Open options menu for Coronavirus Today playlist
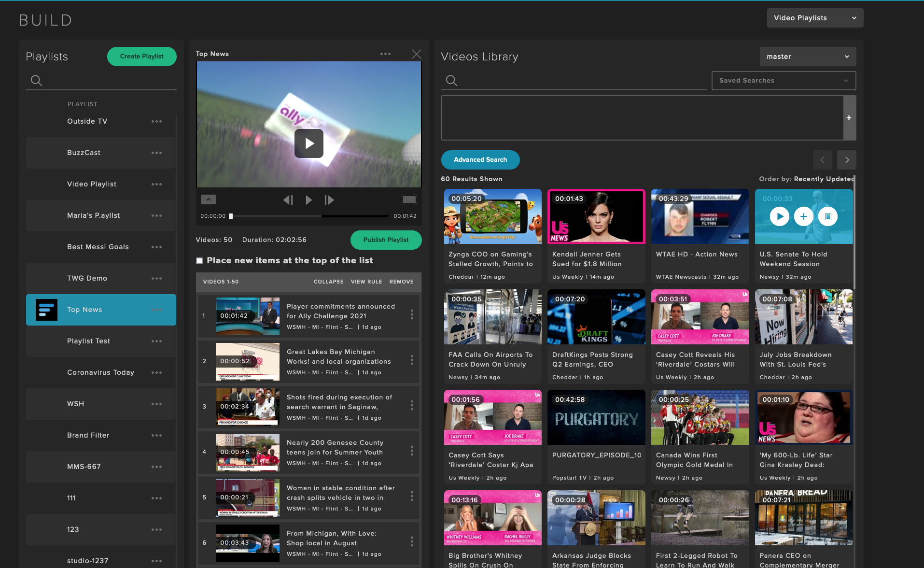924x568 pixels. coord(156,372)
